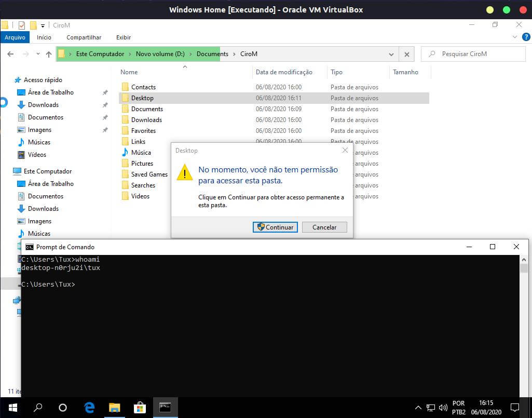Viewport: 532px width, 418px height.
Task: Click Continuar in the permission dialog
Action: pyautogui.click(x=275, y=227)
